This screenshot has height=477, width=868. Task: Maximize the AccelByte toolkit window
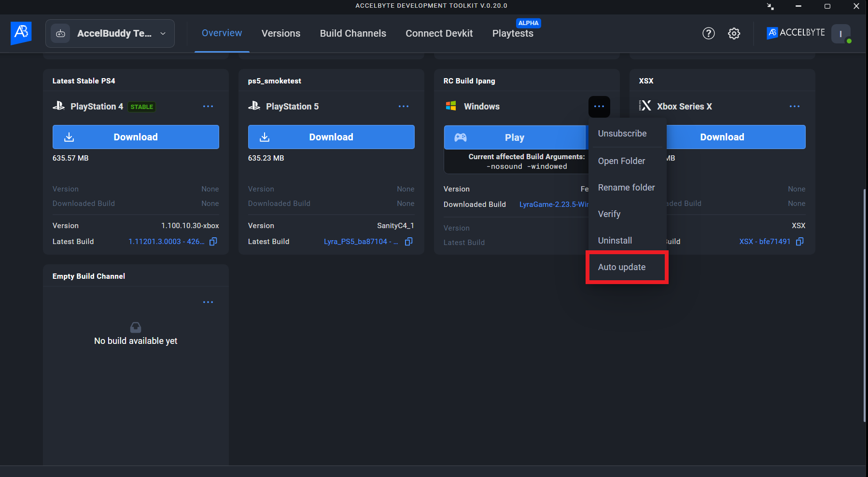pos(827,6)
